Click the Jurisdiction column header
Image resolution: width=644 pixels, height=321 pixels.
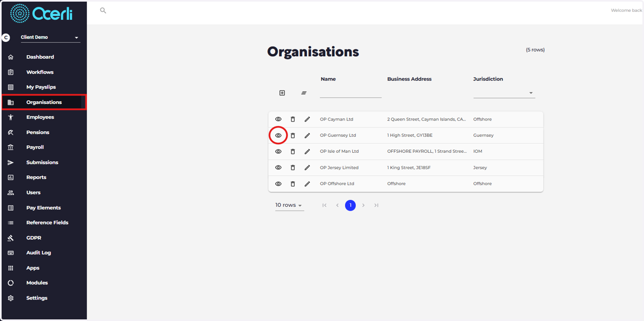click(488, 79)
